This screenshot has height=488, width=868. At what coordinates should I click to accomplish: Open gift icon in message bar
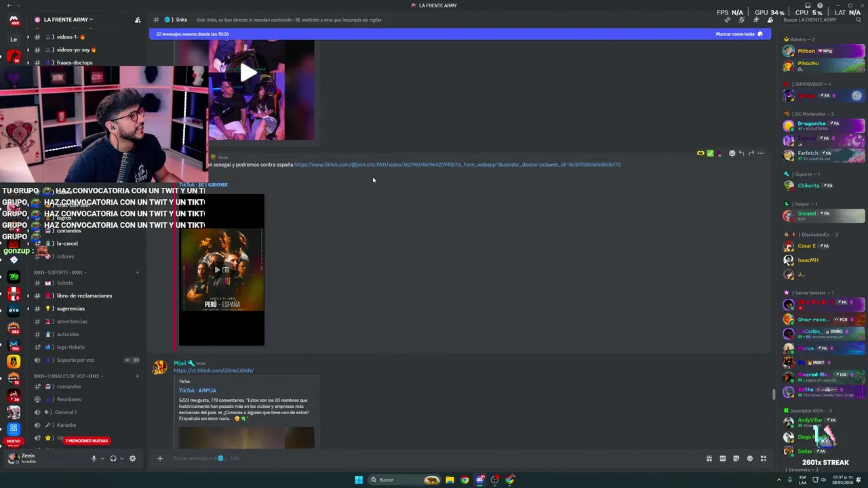pyautogui.click(x=709, y=458)
